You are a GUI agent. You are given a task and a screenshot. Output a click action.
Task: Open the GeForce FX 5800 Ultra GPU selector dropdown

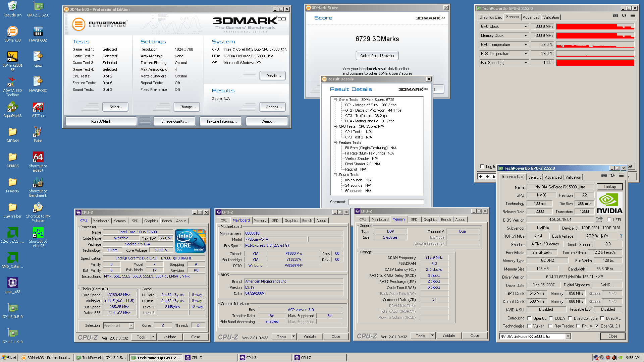pyautogui.click(x=568, y=337)
